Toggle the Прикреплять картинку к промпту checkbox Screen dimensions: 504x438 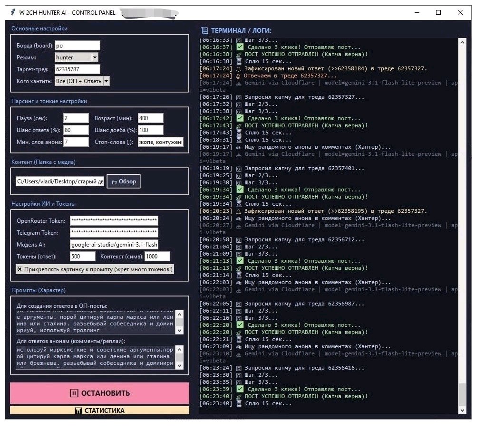pyautogui.click(x=19, y=269)
